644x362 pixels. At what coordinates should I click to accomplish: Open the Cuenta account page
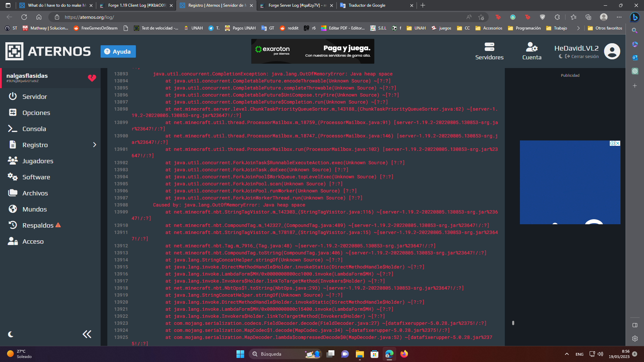[x=532, y=51]
